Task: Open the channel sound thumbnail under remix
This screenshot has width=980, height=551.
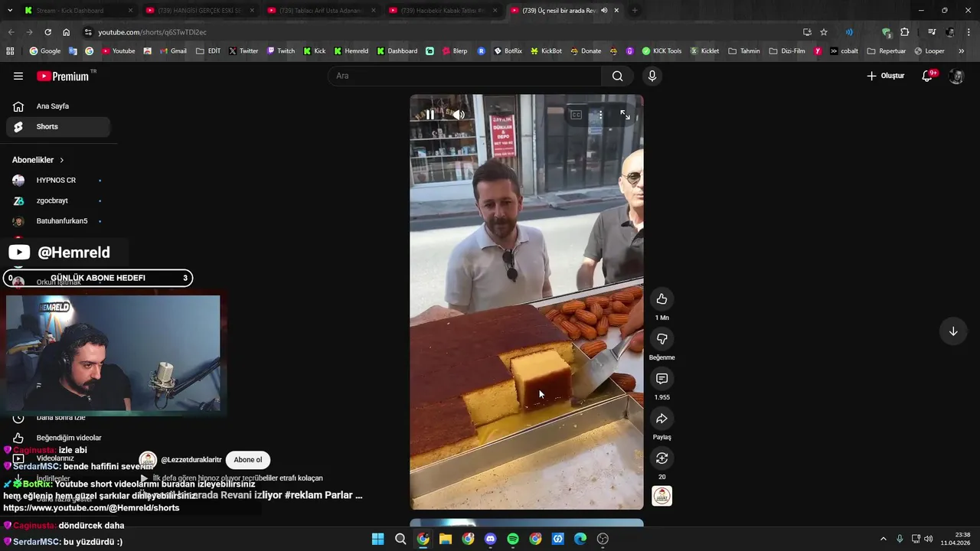Action: 662,496
